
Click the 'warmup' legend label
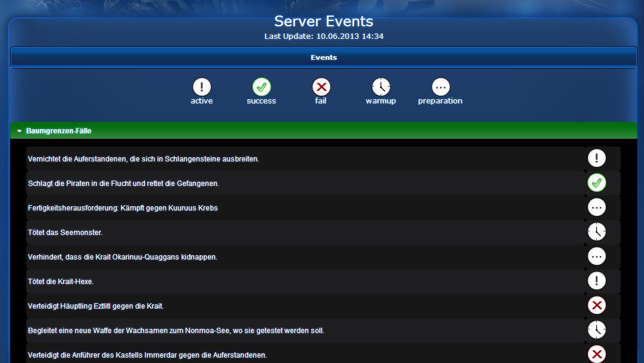tap(381, 100)
